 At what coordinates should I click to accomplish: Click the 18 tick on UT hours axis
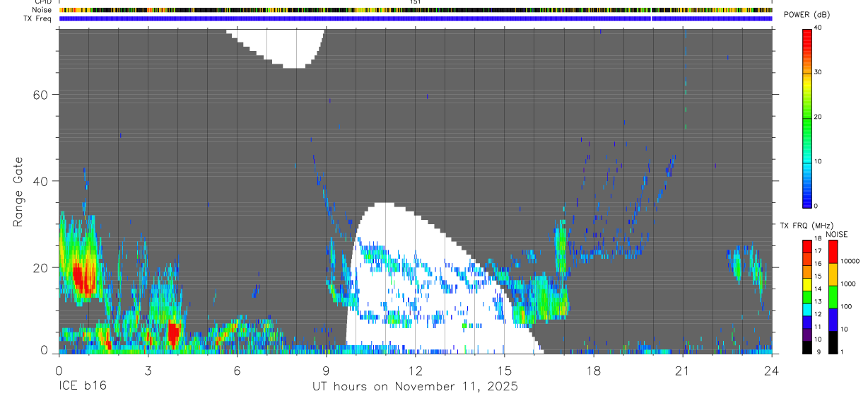click(x=594, y=370)
